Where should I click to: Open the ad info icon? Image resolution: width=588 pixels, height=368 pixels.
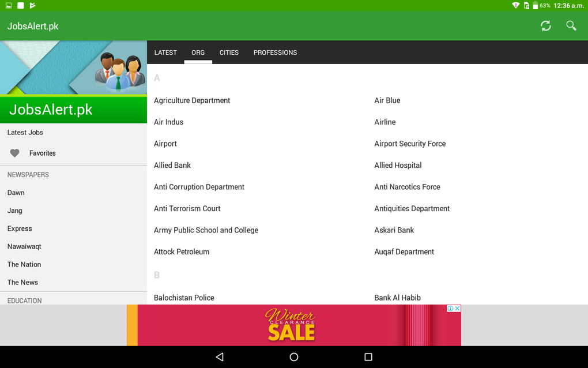tap(450, 309)
